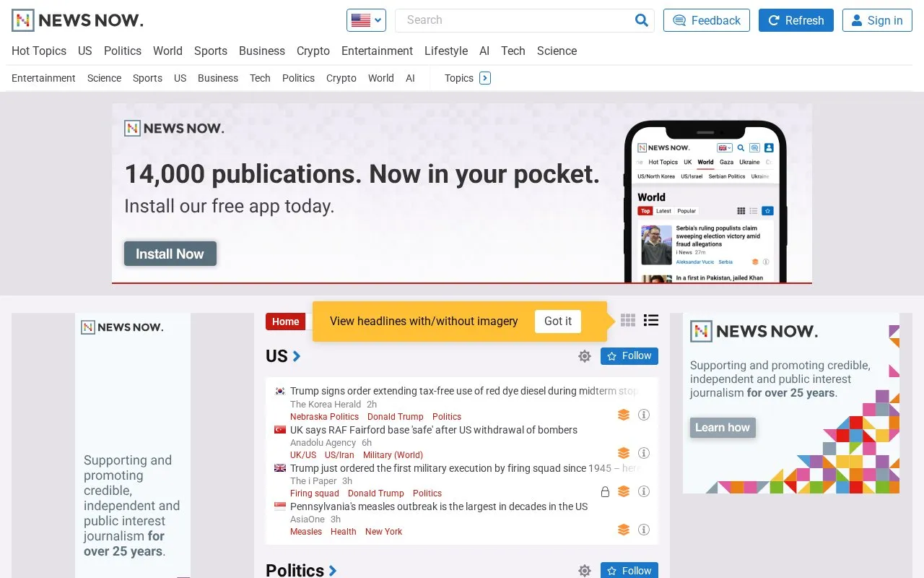Click Crypto in the secondary nav bar
This screenshot has height=578, width=924.
(x=341, y=78)
